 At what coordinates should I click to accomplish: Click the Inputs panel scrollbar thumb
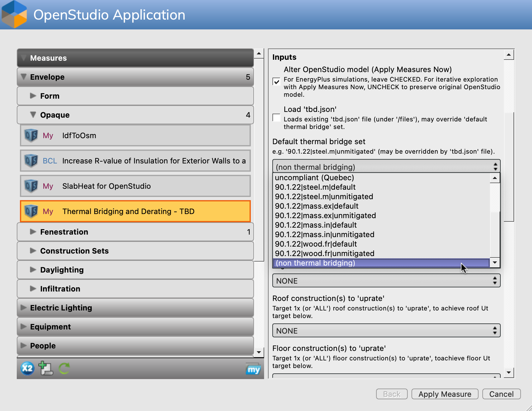[509, 167]
